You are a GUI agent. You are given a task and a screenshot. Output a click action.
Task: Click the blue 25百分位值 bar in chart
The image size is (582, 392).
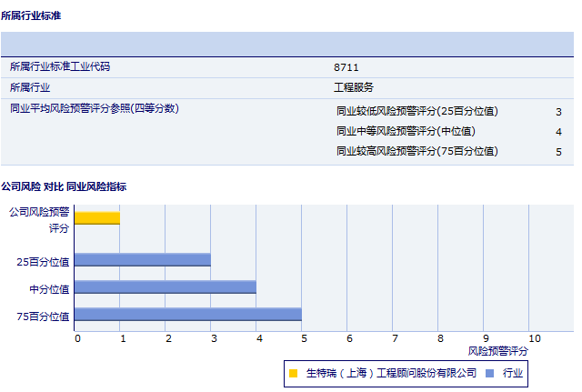click(x=142, y=260)
